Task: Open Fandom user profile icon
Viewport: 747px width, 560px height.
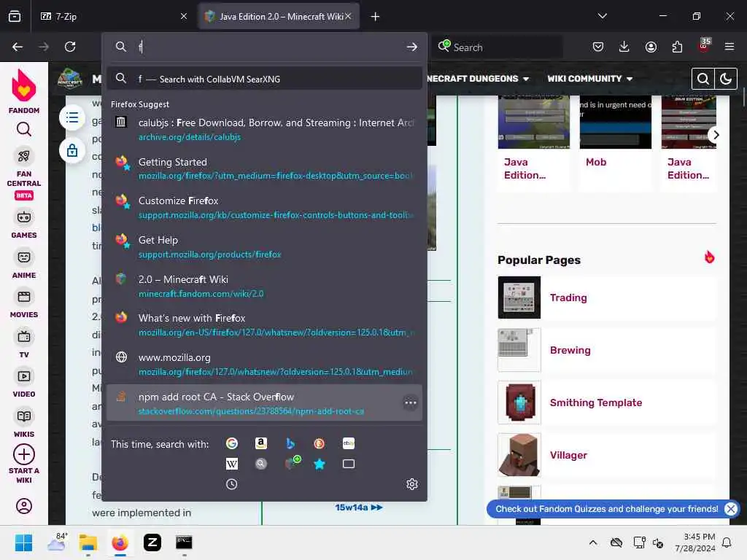Action: 24,506
